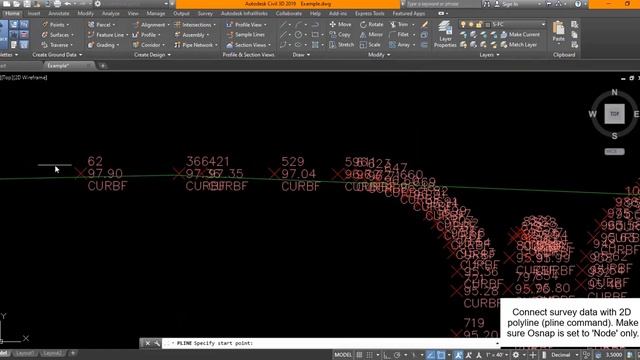Click the MODEL space button
This screenshot has height=360, width=640.
(343, 355)
